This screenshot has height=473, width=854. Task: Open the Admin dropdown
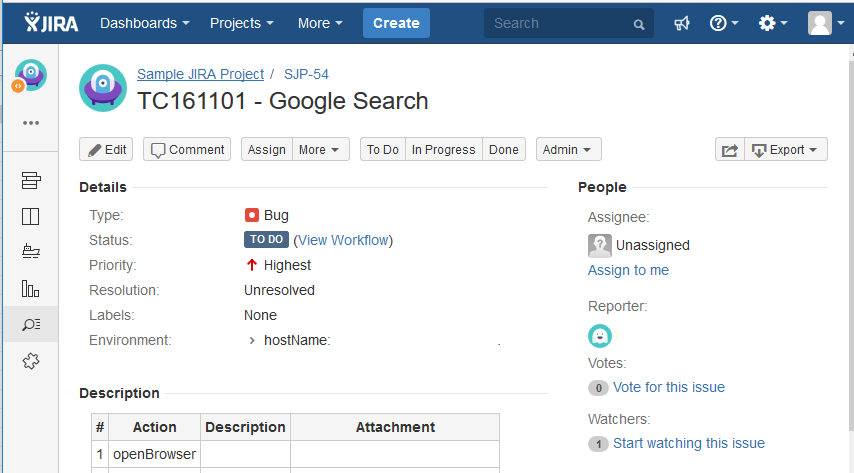(569, 149)
